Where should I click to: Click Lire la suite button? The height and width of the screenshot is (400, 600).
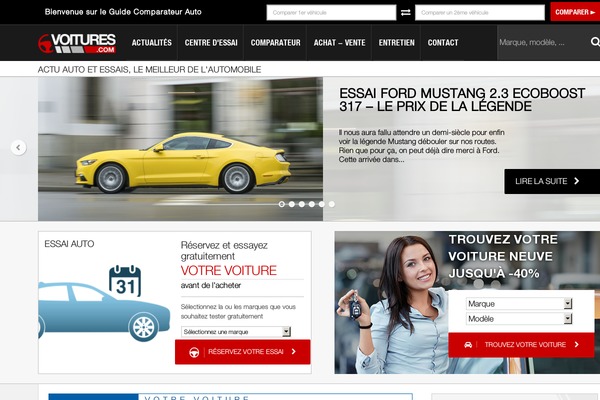(x=552, y=181)
